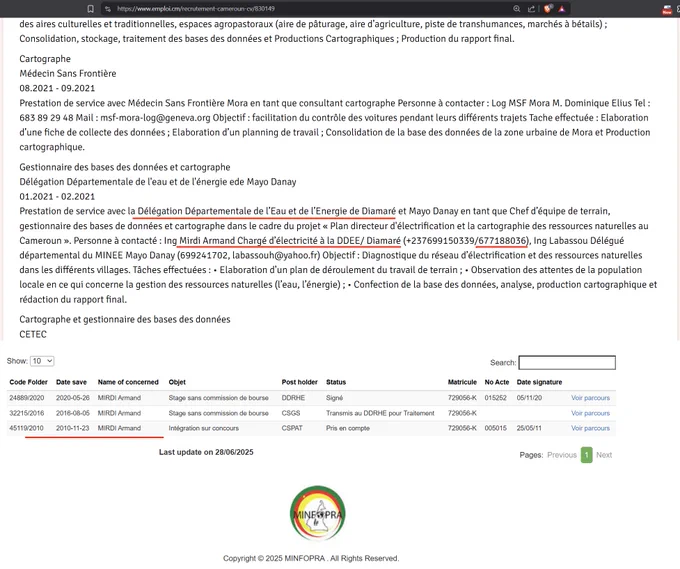Sort by Date save column header
This screenshot has width=680, height=569.
coord(71,382)
